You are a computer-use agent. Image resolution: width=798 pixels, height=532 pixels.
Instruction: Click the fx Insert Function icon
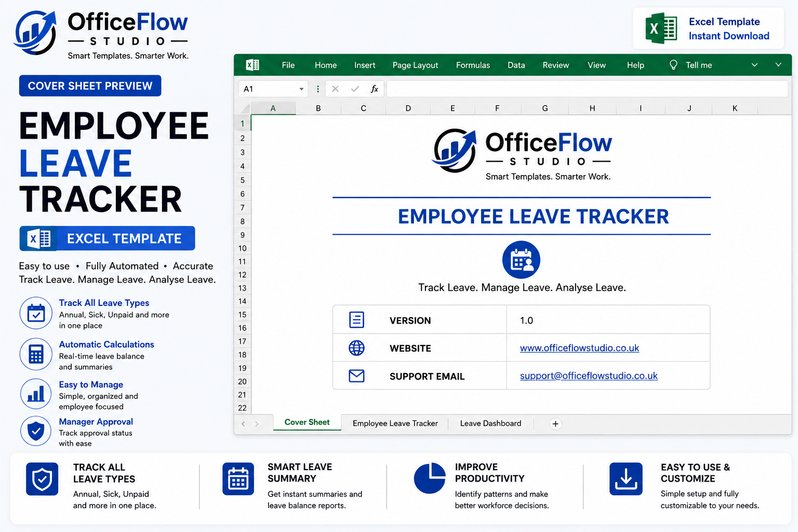pos(374,89)
